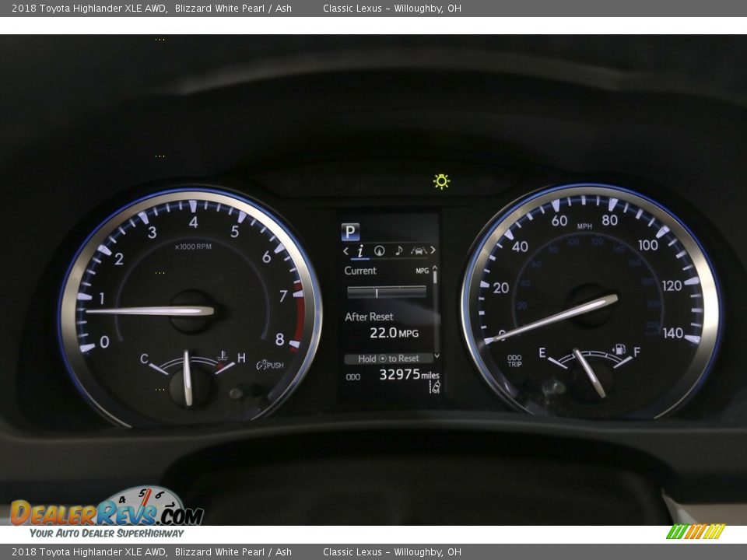The height and width of the screenshot is (560, 747).
Task: Tap the P gear position indicator
Action: pos(350,232)
